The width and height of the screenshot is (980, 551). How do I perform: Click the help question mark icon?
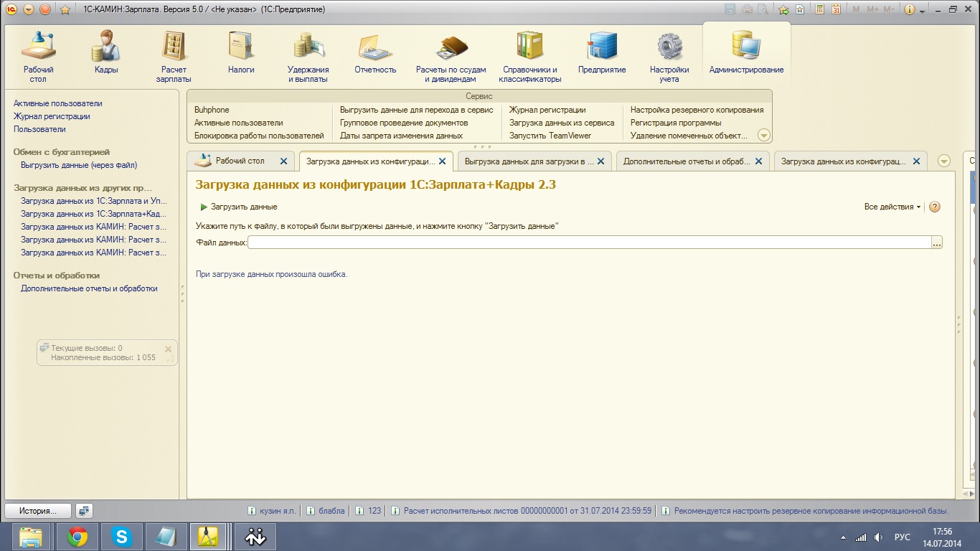[934, 207]
